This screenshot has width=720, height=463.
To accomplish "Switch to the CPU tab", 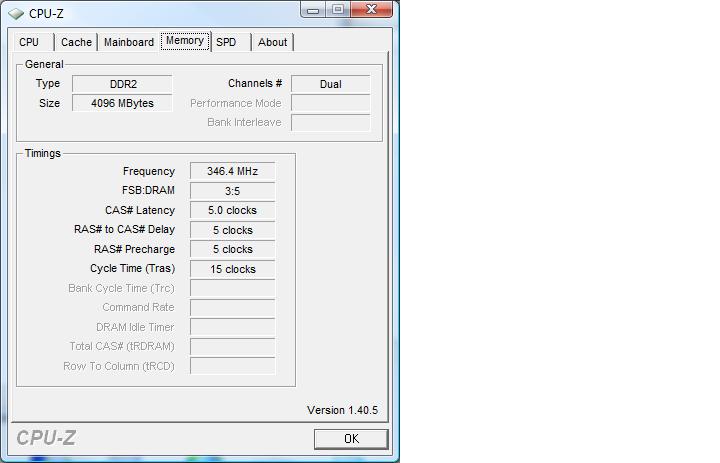I will pos(34,42).
